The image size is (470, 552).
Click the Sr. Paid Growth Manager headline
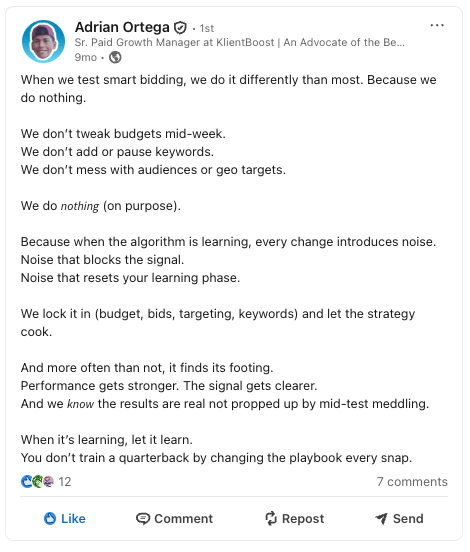(x=240, y=43)
